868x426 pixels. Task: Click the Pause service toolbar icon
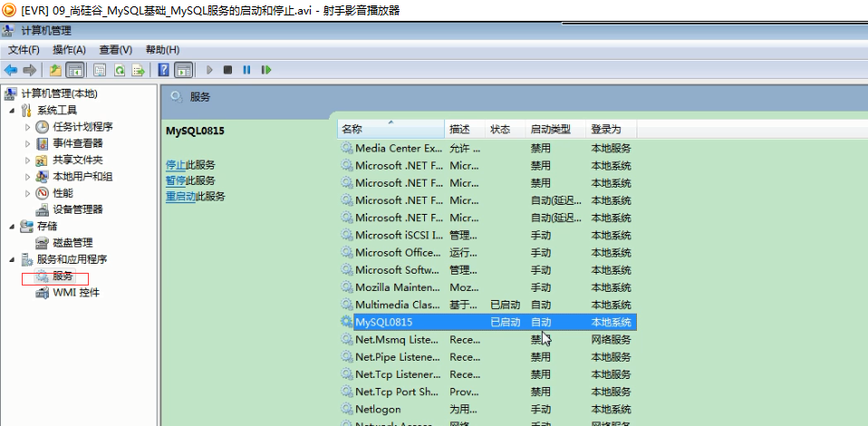click(246, 70)
